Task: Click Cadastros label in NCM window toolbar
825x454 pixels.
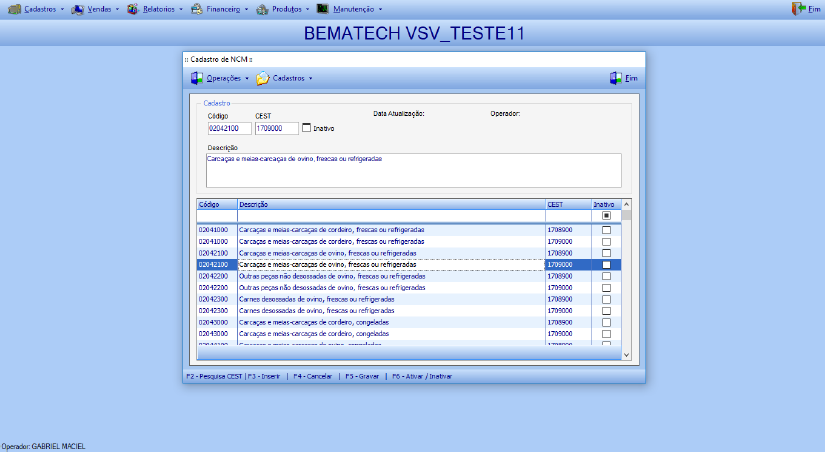Action: click(288, 78)
